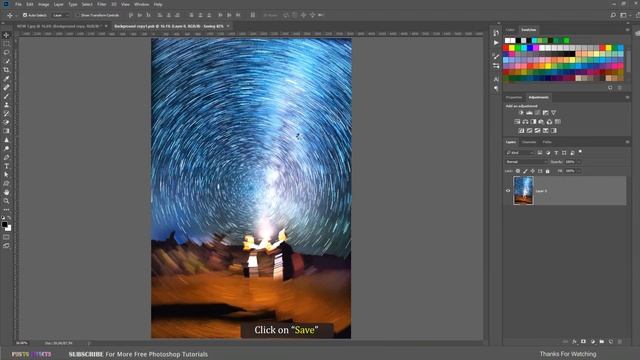The height and width of the screenshot is (360, 640).
Task: Add a Levels adjustment
Action: [529, 113]
